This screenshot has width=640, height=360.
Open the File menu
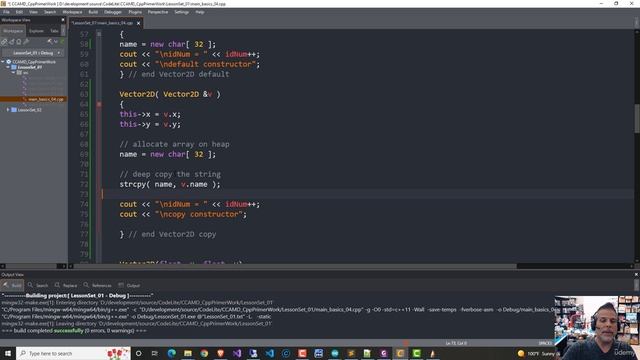(7, 12)
